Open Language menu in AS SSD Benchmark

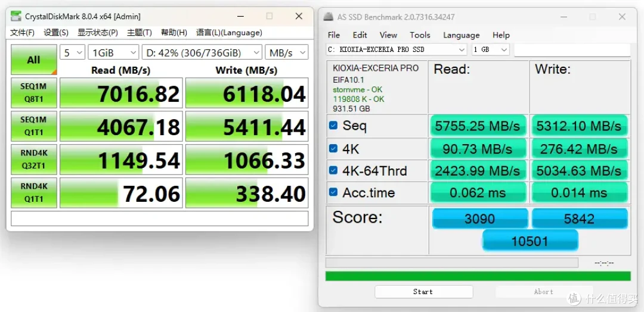tap(461, 35)
